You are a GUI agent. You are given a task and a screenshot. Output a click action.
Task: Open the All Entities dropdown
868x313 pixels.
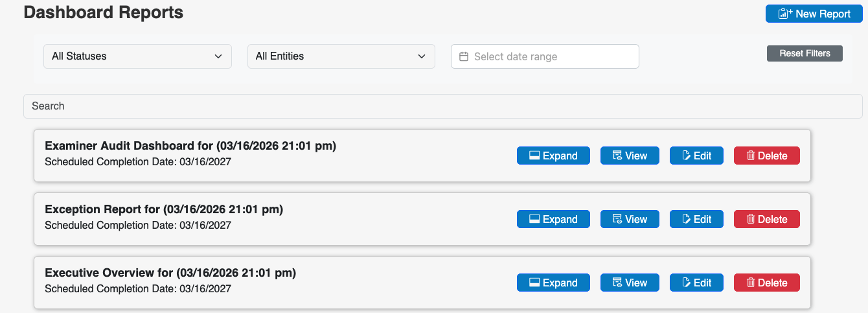click(341, 56)
